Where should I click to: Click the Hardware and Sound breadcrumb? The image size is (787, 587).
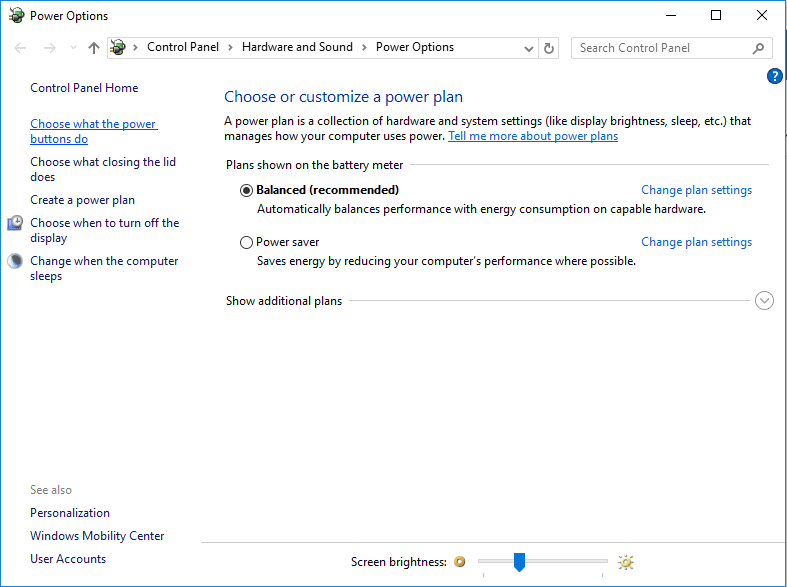[x=297, y=47]
